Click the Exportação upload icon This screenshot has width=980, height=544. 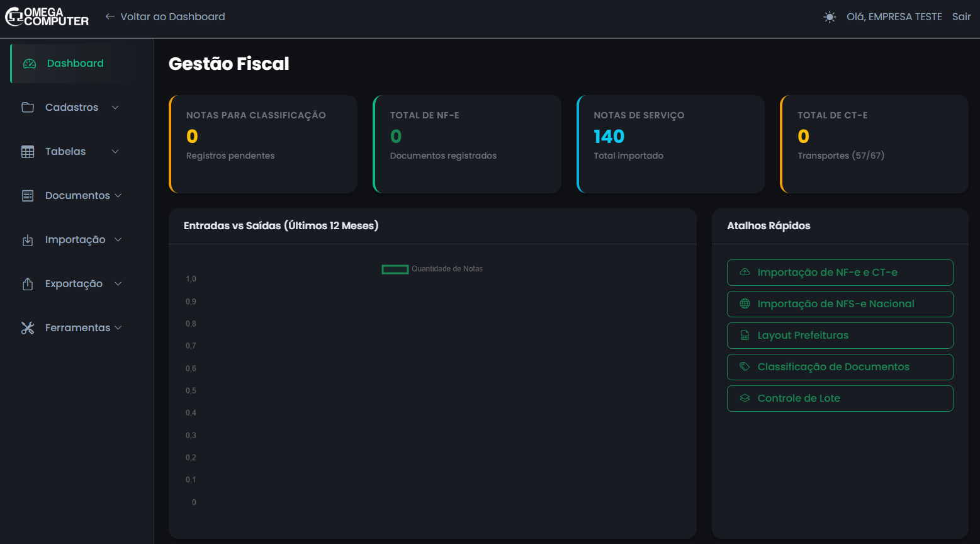28,284
